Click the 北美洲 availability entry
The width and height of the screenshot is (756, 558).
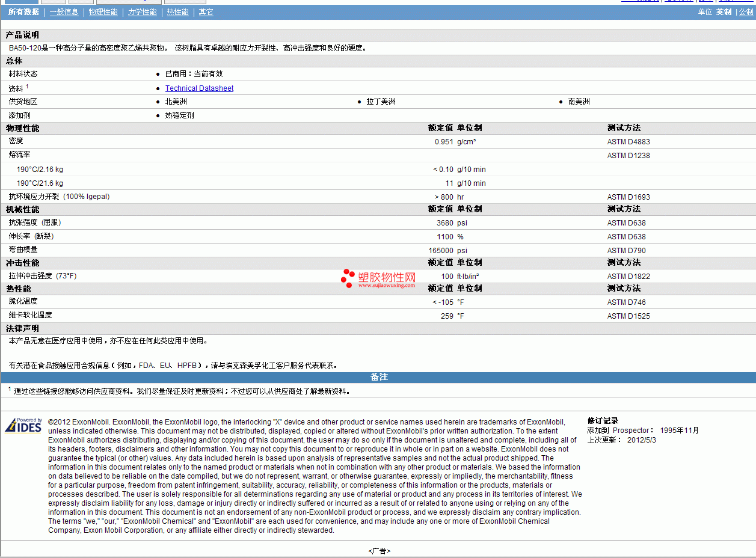click(x=176, y=102)
